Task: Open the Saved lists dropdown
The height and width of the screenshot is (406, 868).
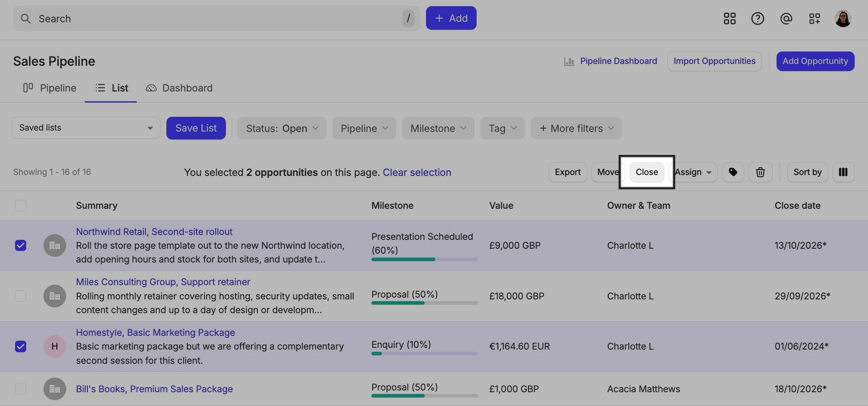Action: click(86, 128)
